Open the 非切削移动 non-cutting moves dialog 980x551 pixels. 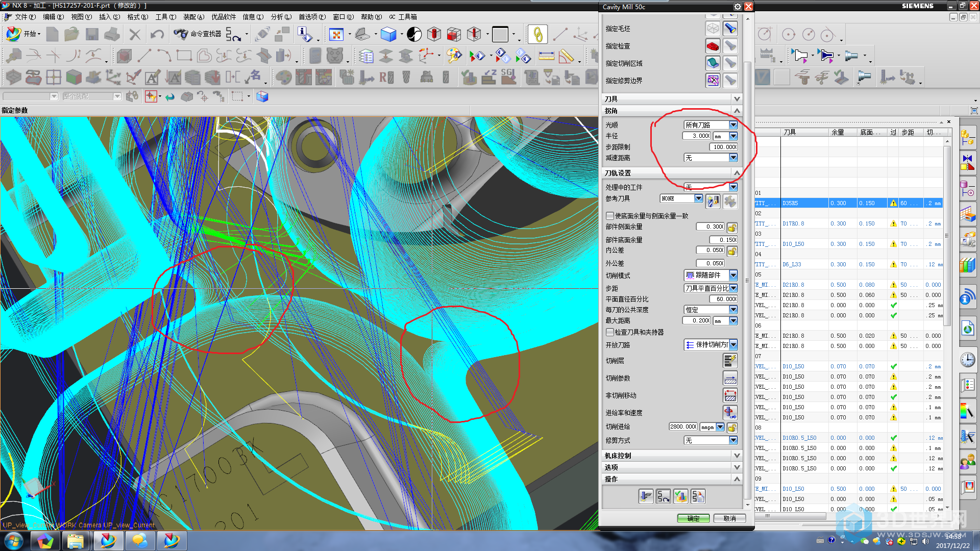[730, 395]
